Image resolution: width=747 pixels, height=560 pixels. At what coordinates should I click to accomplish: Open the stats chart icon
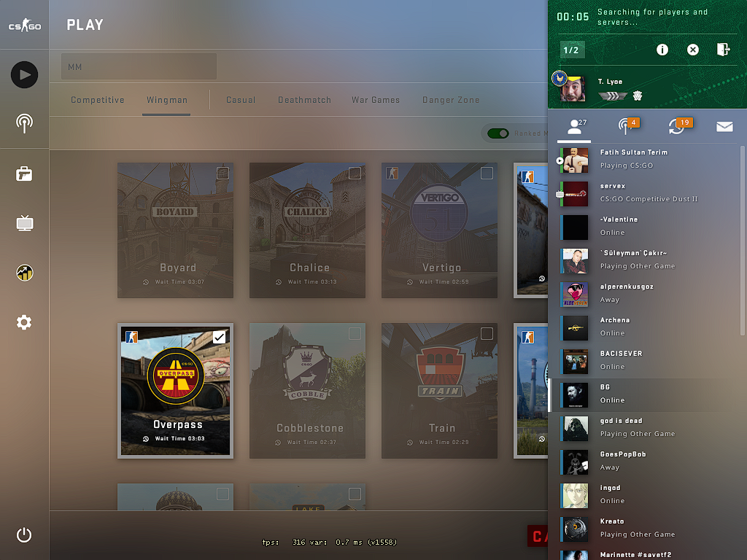point(24,273)
